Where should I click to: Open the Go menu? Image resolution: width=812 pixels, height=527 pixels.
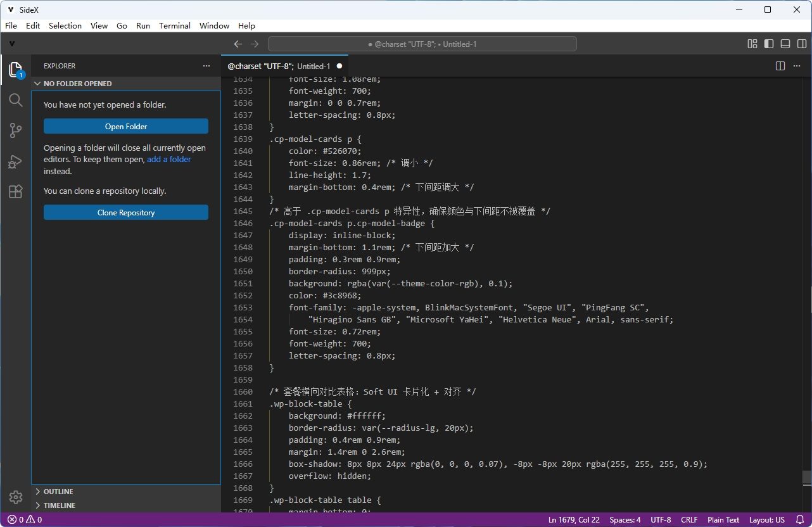(x=122, y=26)
